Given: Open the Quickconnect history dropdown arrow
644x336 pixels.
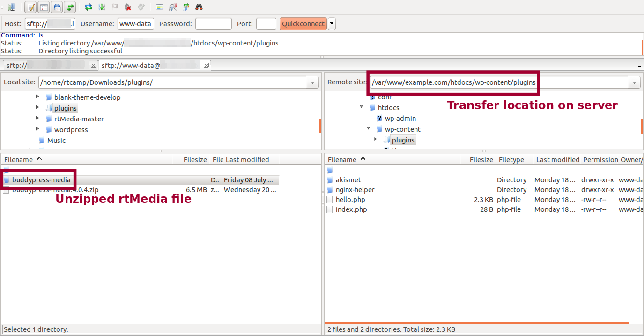Looking at the screenshot, I should point(332,24).
